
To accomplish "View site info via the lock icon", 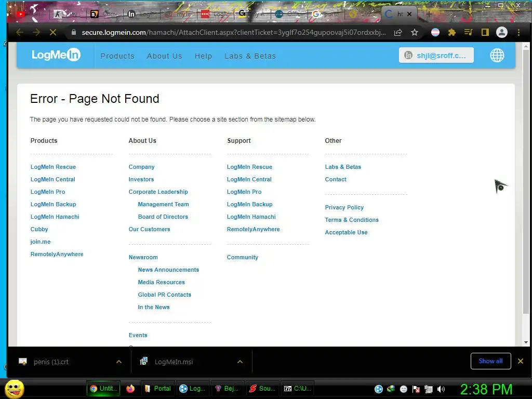I will (x=74, y=32).
